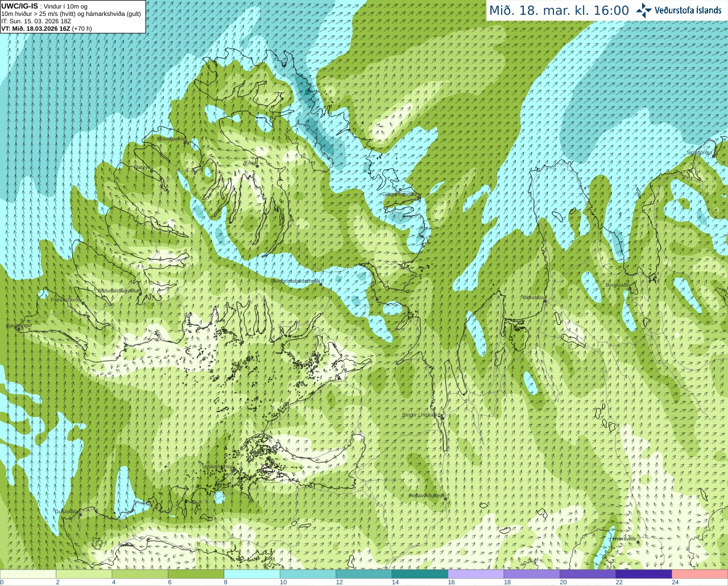Screen dimensions: 728x586
Task: Click the 'Veðurstofa Íslands' name text
Action: (688, 10)
